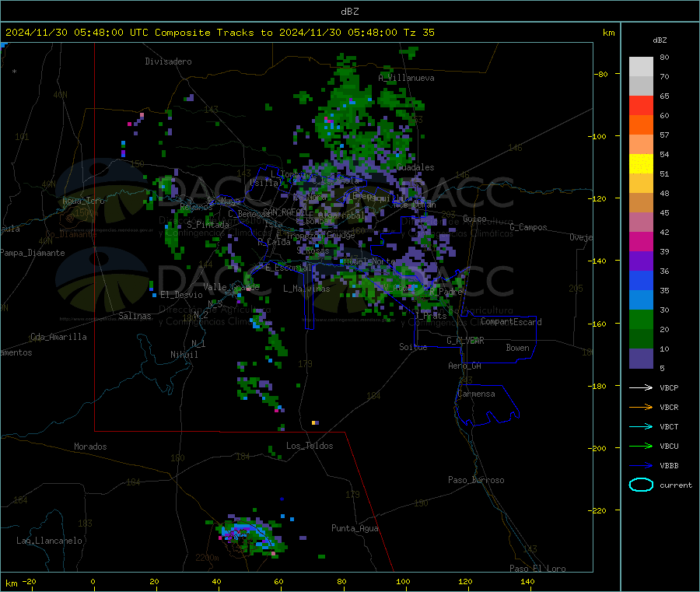Click the Salinas place label
The image size is (700, 592).
[x=135, y=316]
